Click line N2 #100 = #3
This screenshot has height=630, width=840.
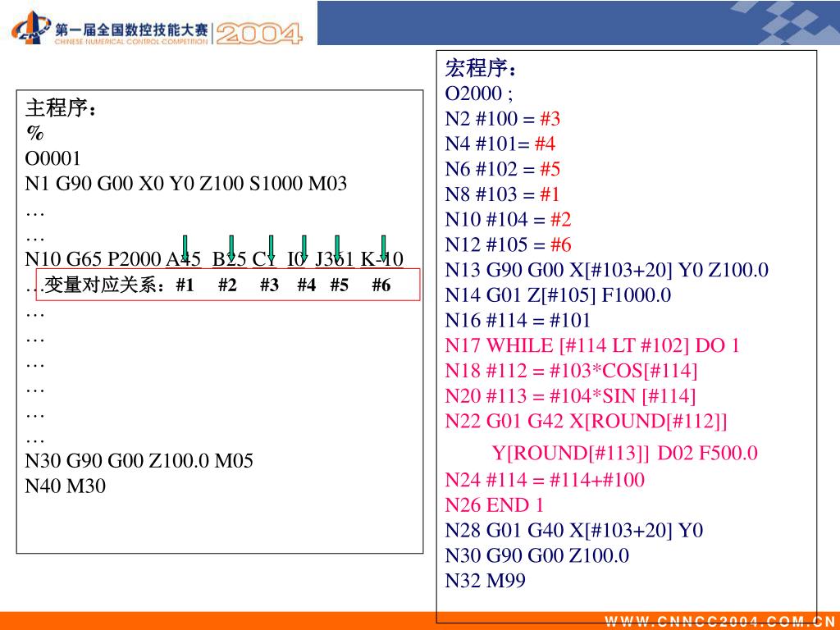point(503,119)
